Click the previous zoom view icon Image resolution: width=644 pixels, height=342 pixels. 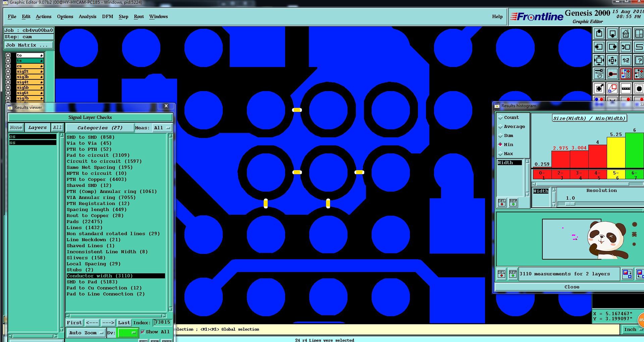coord(626,47)
